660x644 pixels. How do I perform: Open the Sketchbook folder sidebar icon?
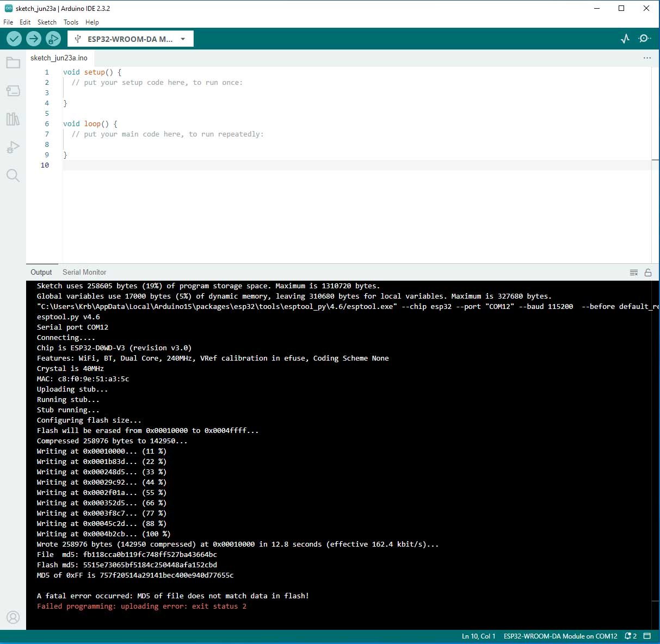(13, 63)
